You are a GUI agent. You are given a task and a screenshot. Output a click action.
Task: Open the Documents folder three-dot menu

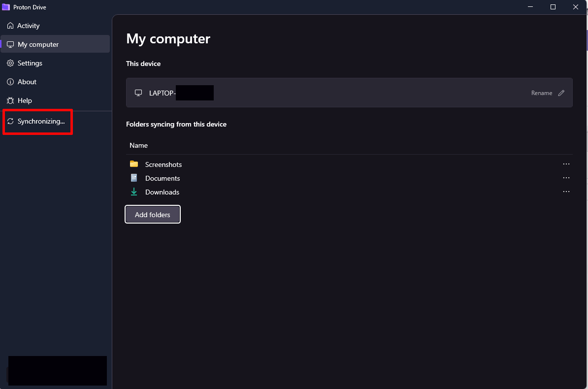tap(566, 178)
